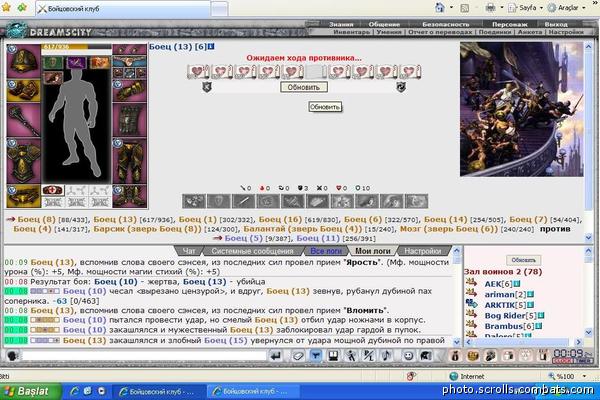
Task: Use the grey blade-slash technique icon
Action: pos(243,201)
